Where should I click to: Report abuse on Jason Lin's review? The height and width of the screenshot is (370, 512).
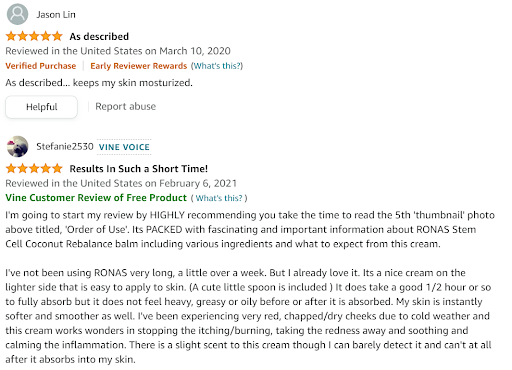tap(125, 106)
